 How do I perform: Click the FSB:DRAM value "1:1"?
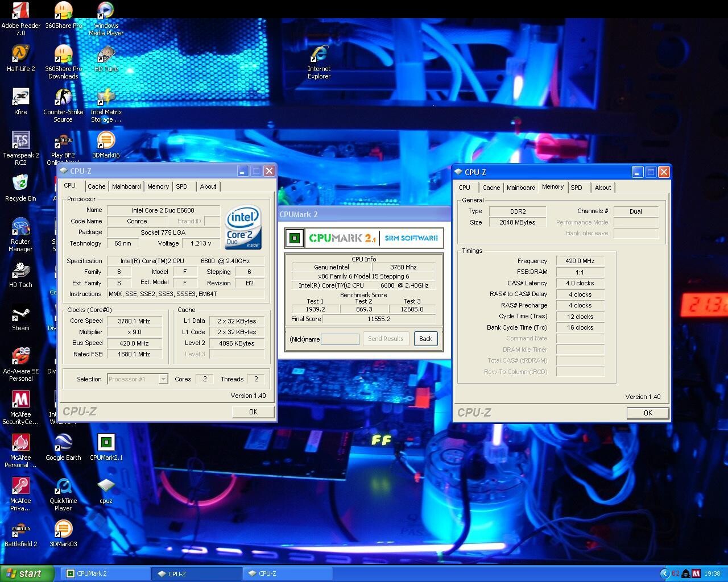tap(580, 272)
